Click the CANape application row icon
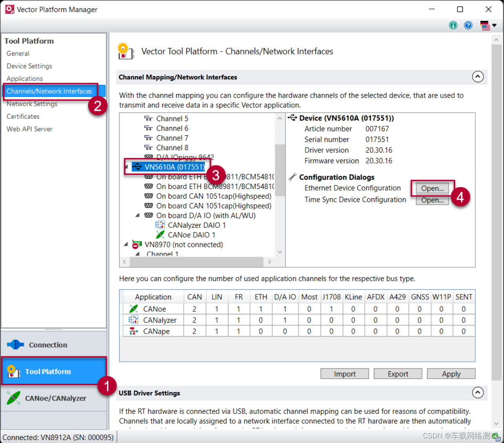This screenshot has height=443, width=504. (134, 331)
